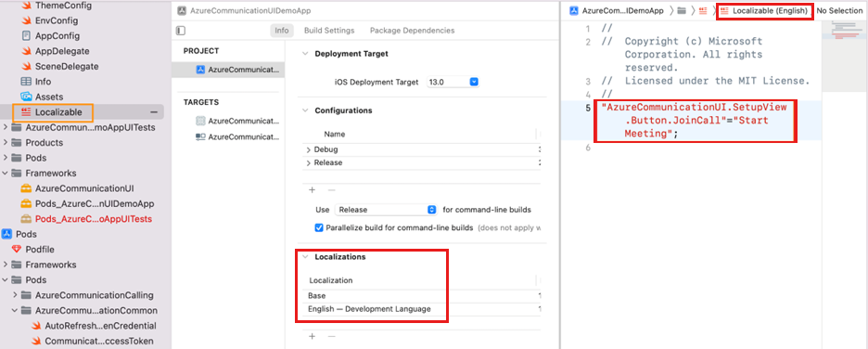Screen dimensions: 868x349
Task: Click the minus badge on Localizable row
Action: (x=154, y=112)
